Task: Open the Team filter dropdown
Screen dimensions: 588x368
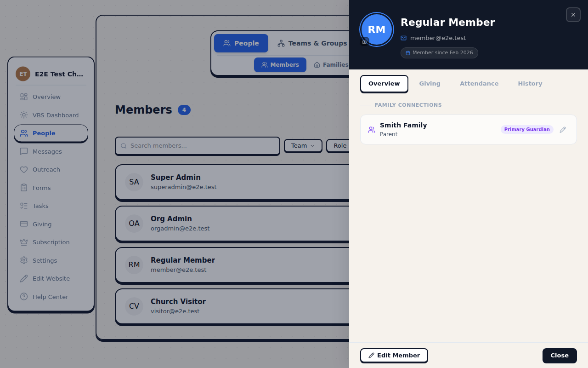Action: [303, 145]
